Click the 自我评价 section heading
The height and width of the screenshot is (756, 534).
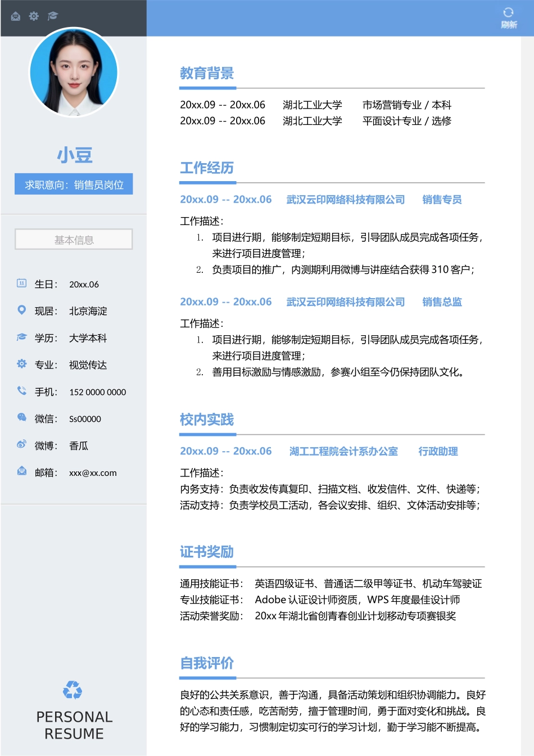pos(207,663)
